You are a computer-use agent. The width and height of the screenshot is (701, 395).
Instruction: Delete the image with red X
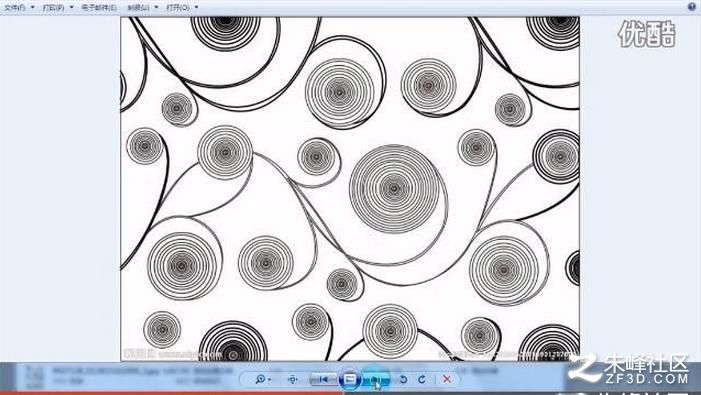446,379
